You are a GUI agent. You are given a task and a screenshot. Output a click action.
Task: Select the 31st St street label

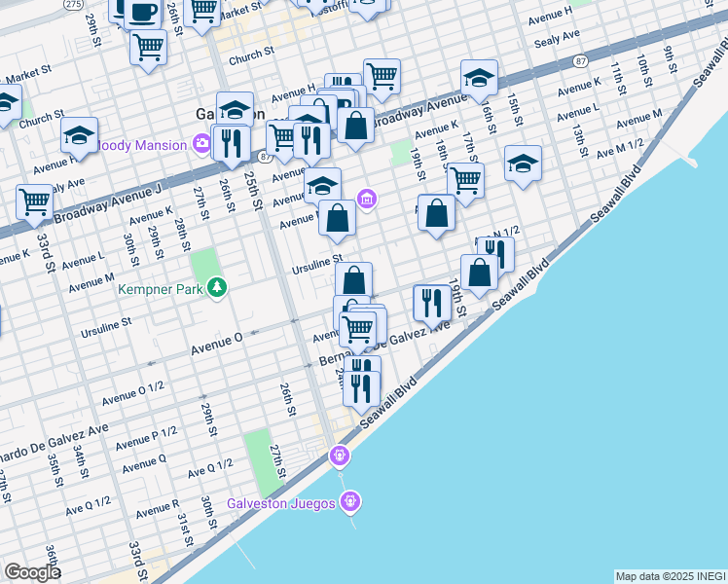point(185,529)
